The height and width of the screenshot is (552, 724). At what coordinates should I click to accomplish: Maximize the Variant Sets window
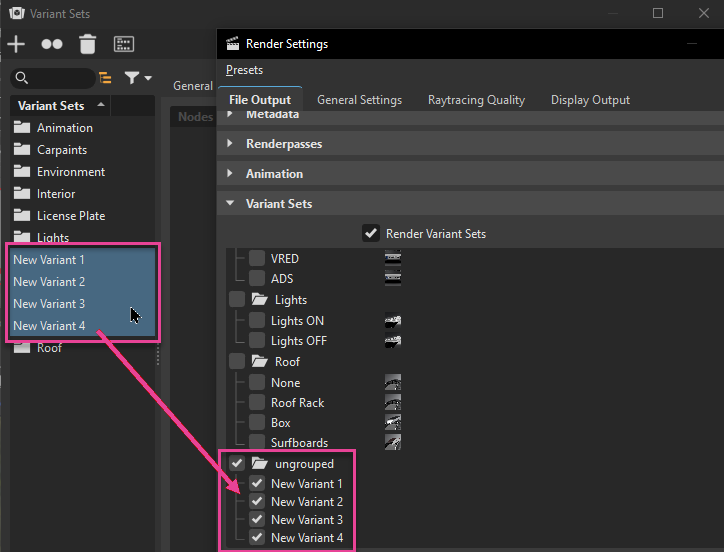coord(658,13)
